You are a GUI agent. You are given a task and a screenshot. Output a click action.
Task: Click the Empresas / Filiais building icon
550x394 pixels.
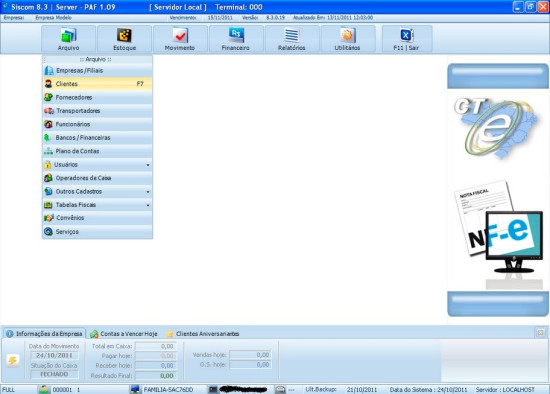pyautogui.click(x=49, y=71)
